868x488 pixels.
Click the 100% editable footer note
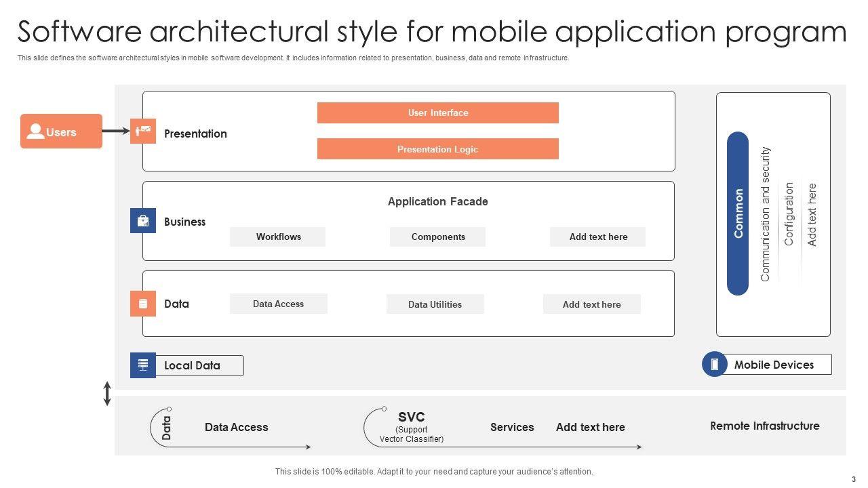coord(434,472)
